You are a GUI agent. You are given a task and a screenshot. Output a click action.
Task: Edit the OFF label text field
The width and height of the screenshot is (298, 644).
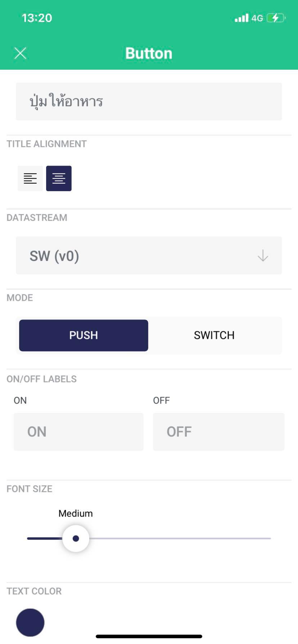coord(218,432)
